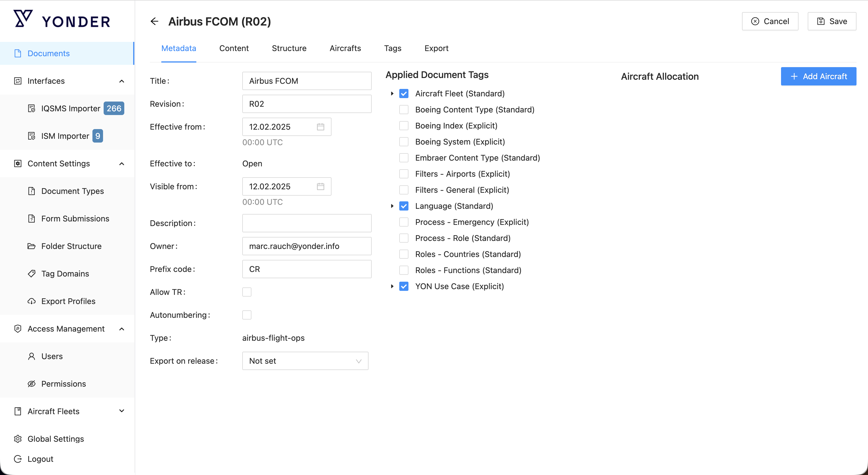Open the Export on release dropdown
868x475 pixels.
(x=305, y=361)
